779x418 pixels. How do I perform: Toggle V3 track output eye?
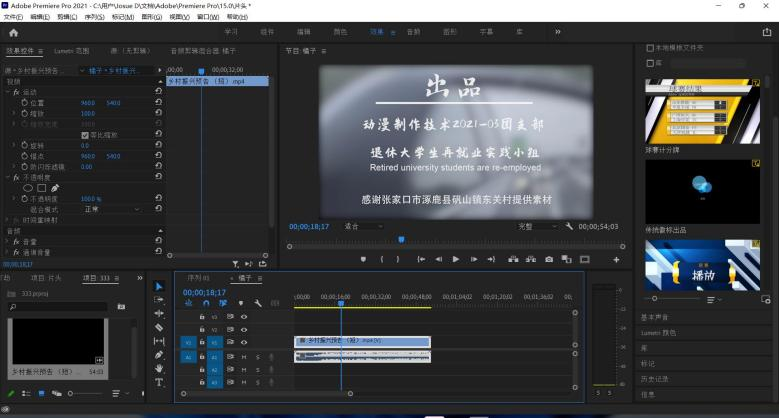click(x=244, y=317)
